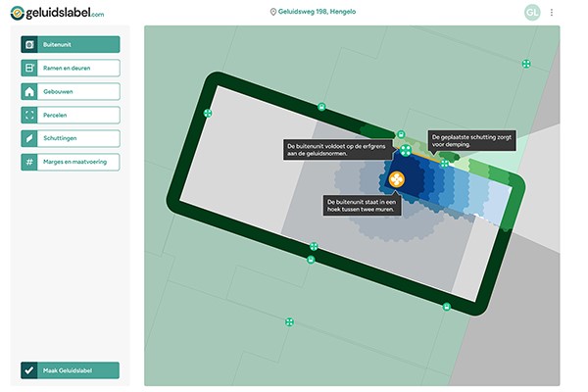Click the checkmark on Maak Geluidslabel
This screenshot has width=588, height=392.
coord(29,370)
